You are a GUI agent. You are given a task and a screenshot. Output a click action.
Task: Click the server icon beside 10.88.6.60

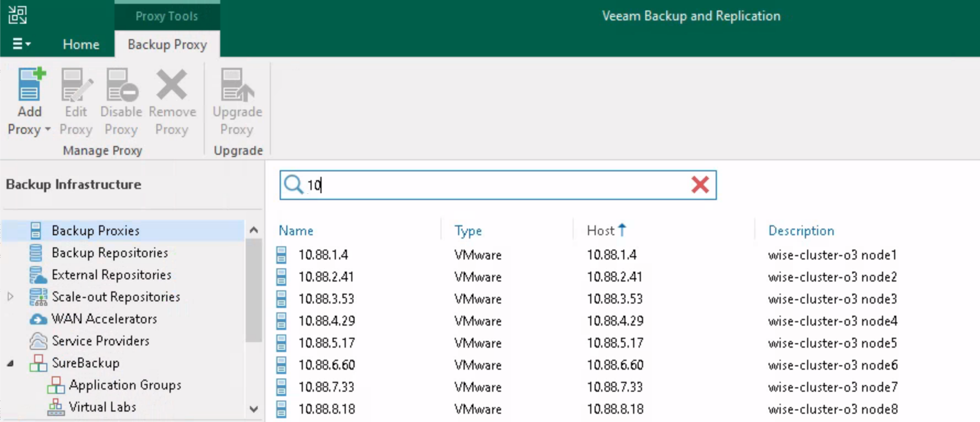(281, 365)
